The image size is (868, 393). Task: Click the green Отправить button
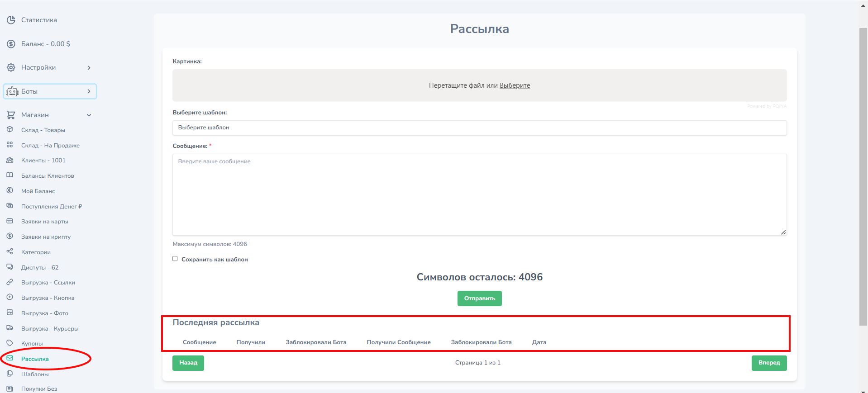[x=479, y=298]
